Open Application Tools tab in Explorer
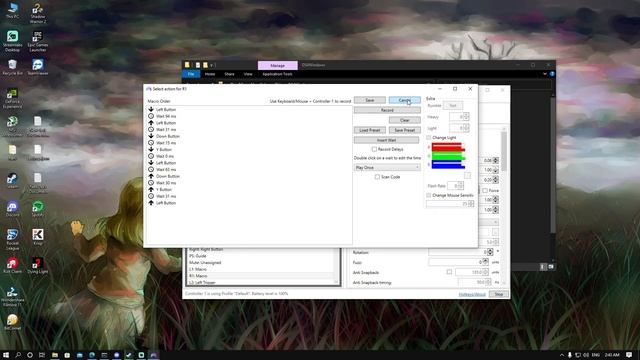This screenshot has height=360, width=640. [278, 74]
